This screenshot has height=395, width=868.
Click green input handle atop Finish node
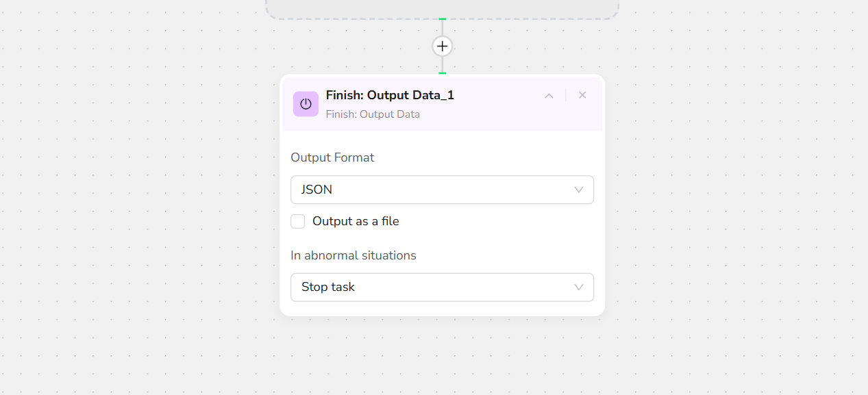click(x=443, y=73)
